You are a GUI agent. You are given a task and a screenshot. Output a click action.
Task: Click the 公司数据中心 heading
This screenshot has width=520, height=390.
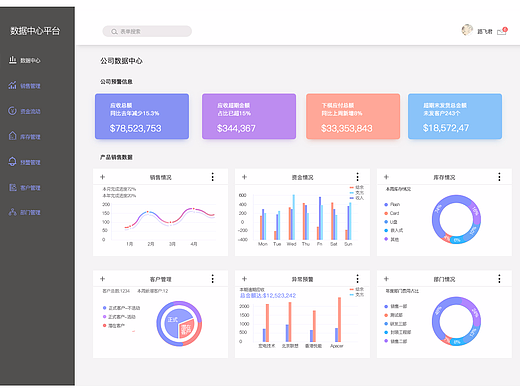[121, 61]
